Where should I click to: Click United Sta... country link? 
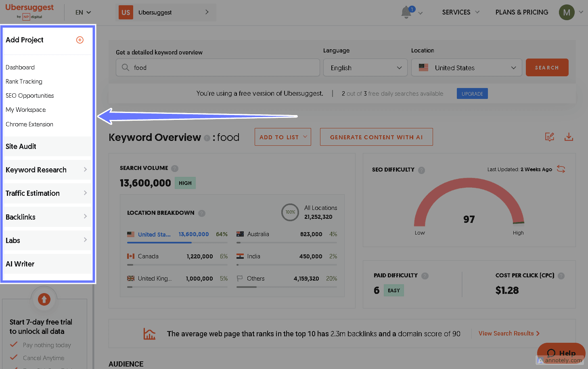[x=154, y=235]
